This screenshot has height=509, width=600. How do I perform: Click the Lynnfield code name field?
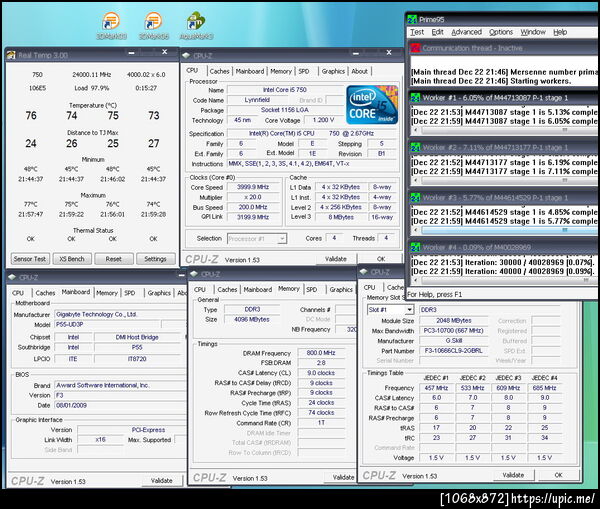pyautogui.click(x=257, y=100)
